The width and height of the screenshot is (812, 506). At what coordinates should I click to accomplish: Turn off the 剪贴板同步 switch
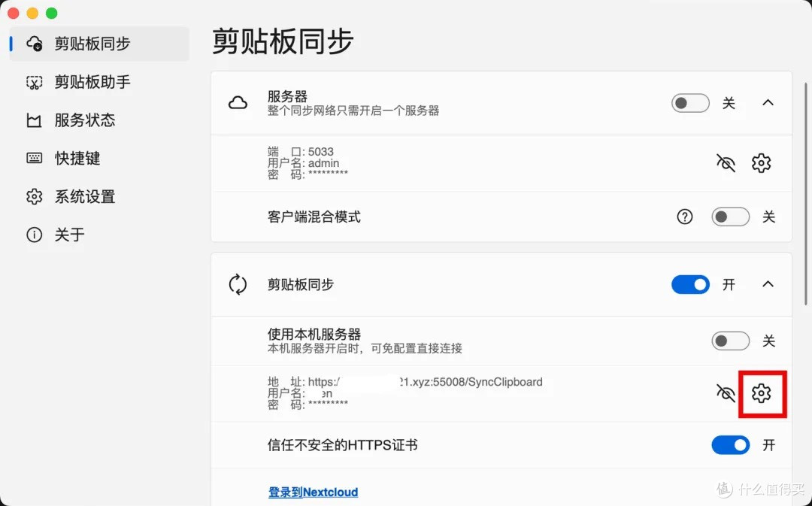coord(690,284)
